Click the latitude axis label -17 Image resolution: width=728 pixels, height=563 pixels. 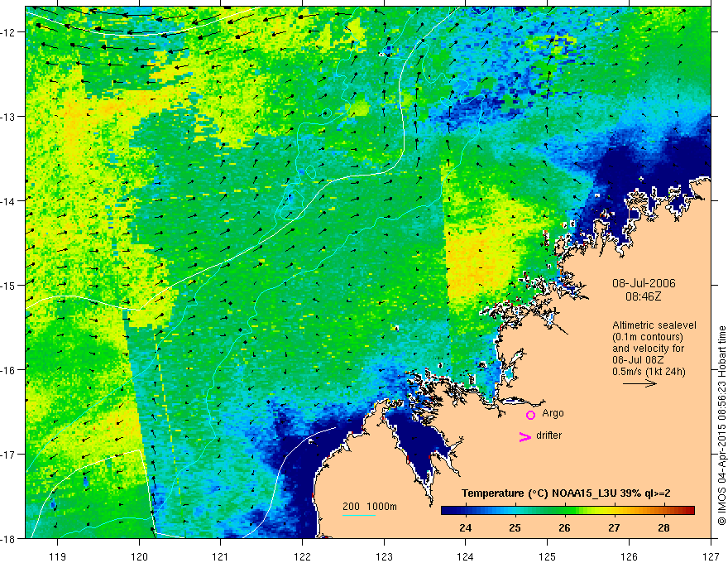(9, 455)
